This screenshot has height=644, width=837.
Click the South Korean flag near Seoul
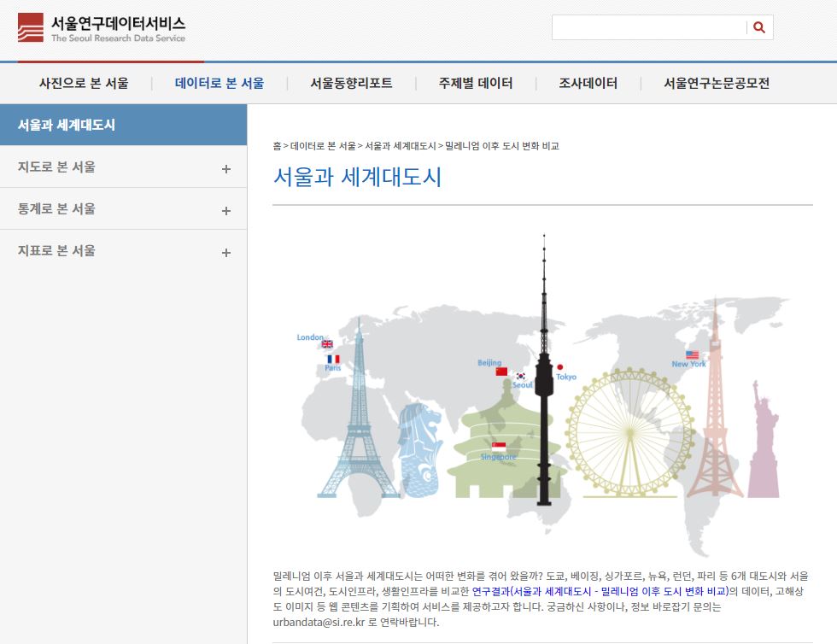pyautogui.click(x=520, y=376)
